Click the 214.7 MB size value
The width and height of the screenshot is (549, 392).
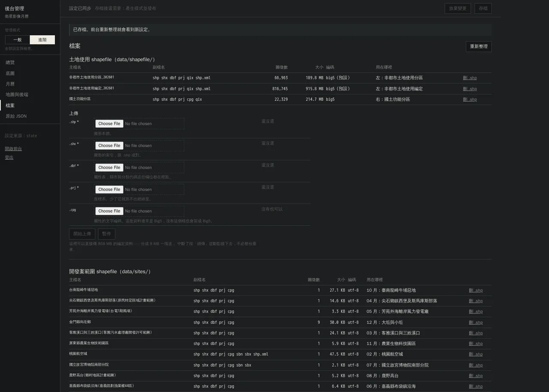point(314,100)
